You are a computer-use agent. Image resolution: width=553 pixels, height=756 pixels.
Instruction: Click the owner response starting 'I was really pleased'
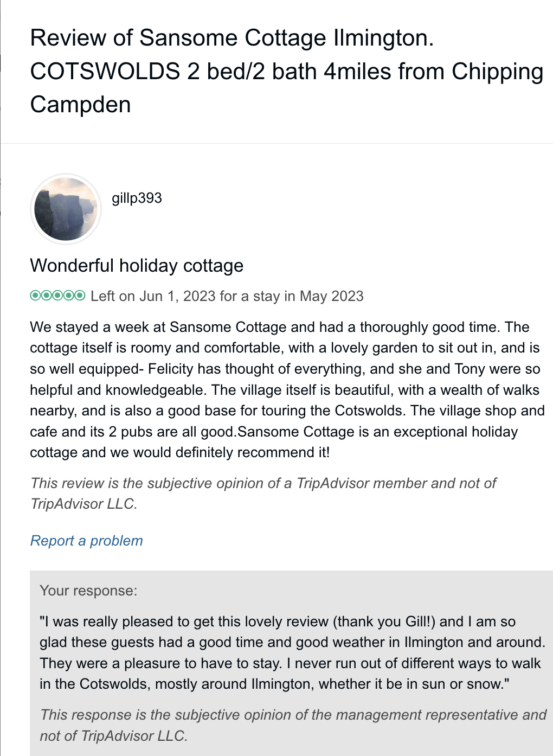pyautogui.click(x=292, y=652)
